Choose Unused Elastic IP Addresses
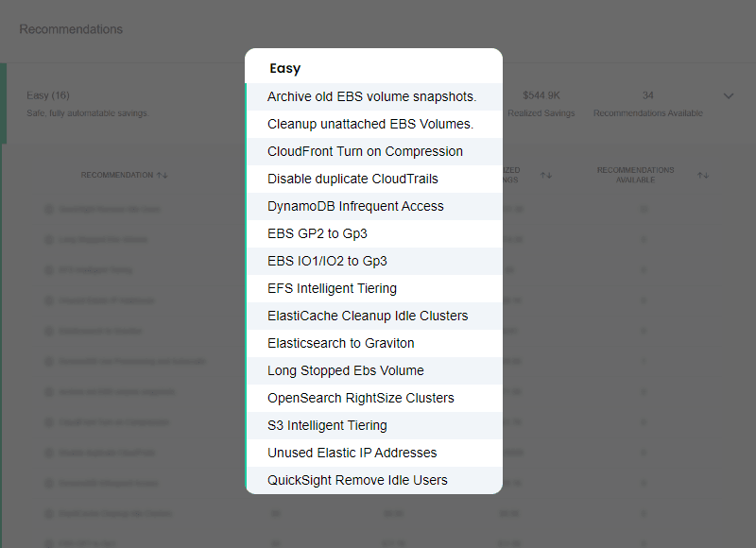 point(352,453)
